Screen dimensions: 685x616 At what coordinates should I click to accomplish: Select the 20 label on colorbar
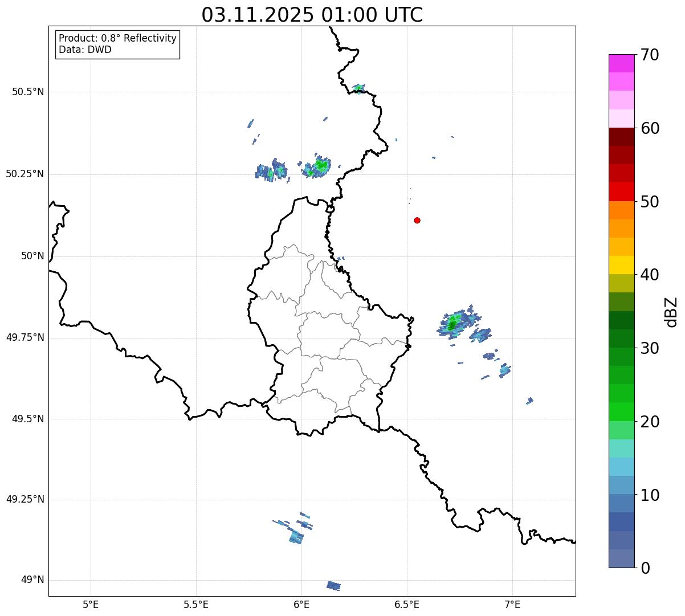coord(650,422)
